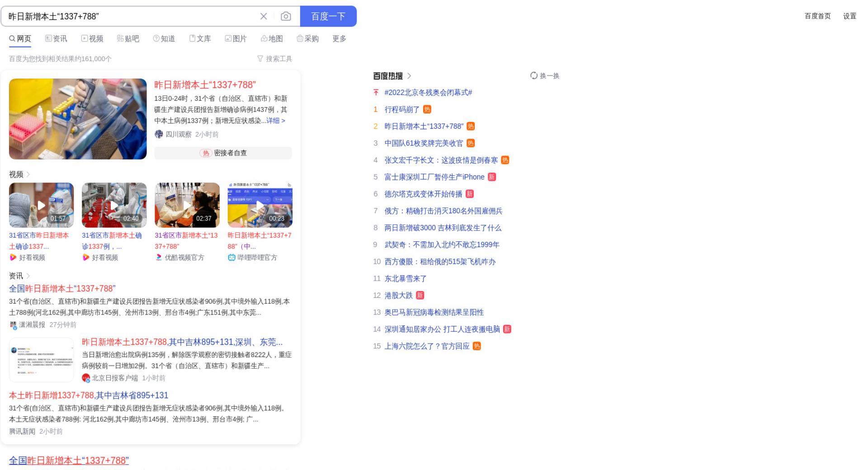
Task: Open hot search 西方傻眼:租给俄的515架飞机
Action: point(440,262)
